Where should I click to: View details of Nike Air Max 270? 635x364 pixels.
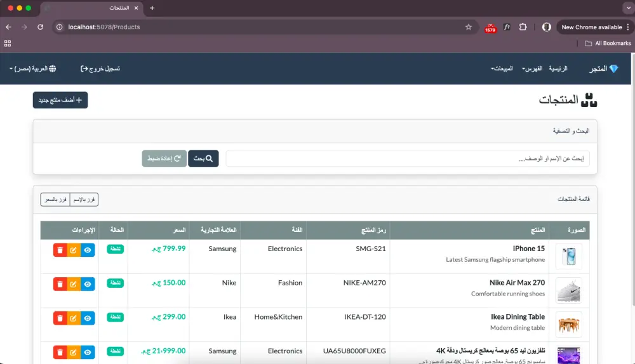tap(88, 284)
